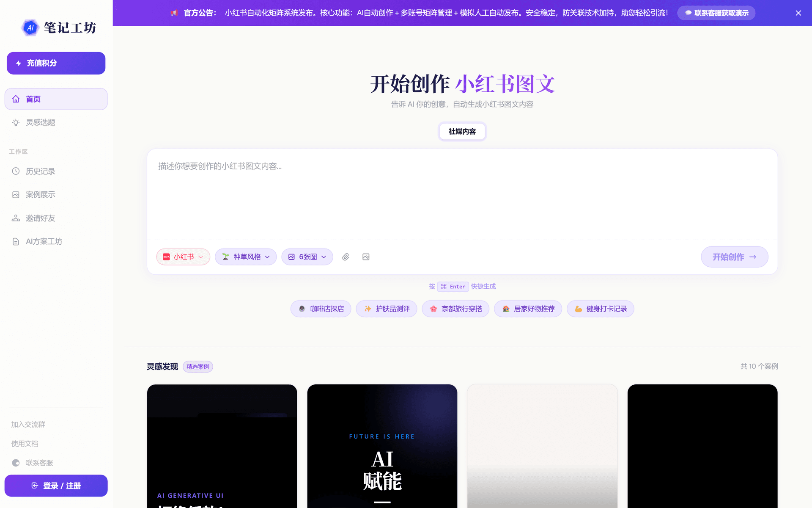Screen dimensions: 812x508
Task: Open 历史记录 in the sidebar
Action: [56, 171]
